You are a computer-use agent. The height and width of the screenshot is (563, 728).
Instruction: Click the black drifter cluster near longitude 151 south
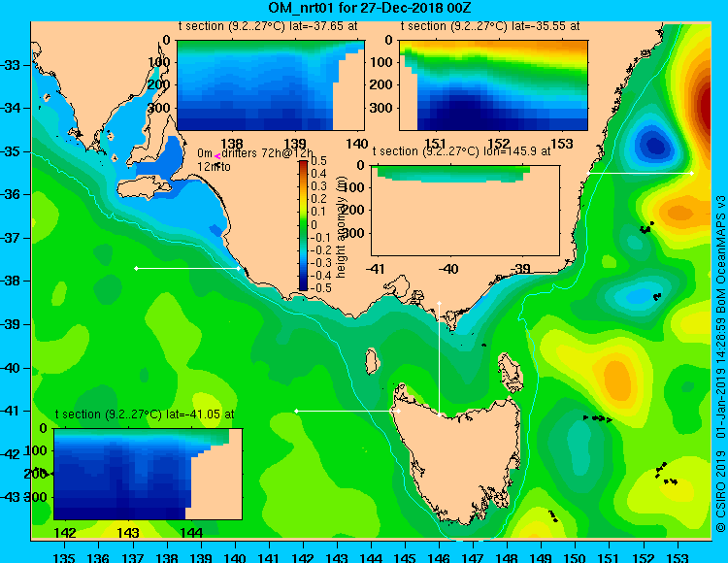click(598, 418)
